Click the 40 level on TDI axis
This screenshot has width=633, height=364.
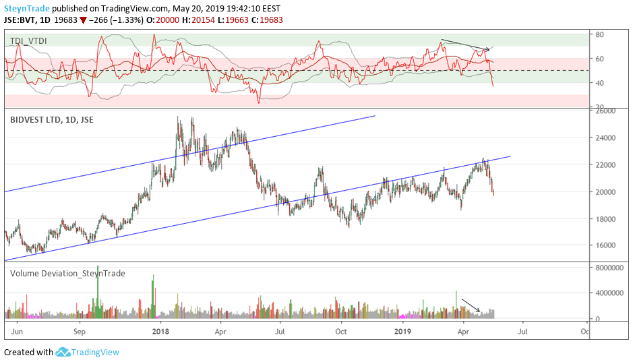pyautogui.click(x=599, y=83)
